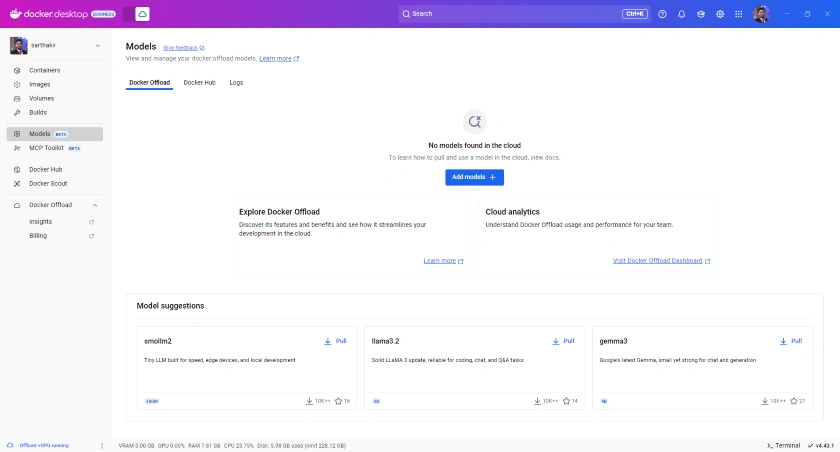The image size is (840, 452).
Task: Expand the sarthakv account dropdown
Action: point(98,46)
